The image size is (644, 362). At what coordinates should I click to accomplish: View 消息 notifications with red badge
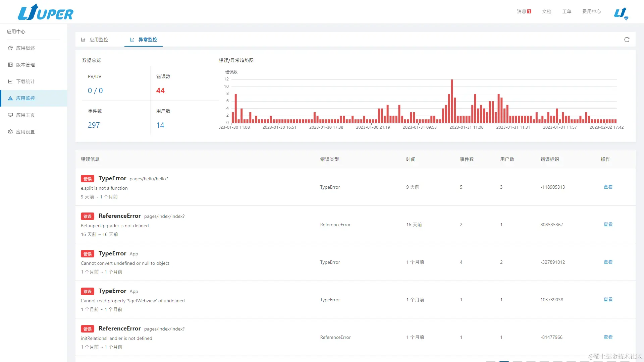click(x=523, y=11)
